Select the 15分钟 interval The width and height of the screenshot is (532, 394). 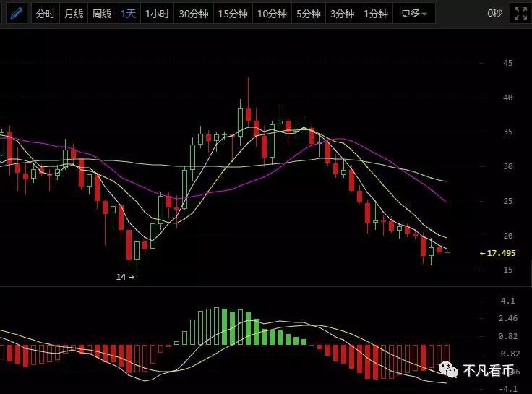point(233,14)
